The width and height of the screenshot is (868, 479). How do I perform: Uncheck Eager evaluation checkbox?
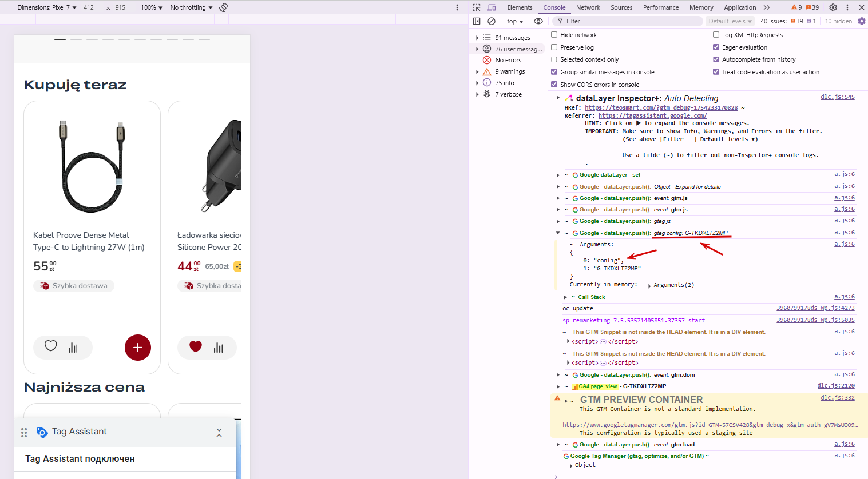coord(716,47)
